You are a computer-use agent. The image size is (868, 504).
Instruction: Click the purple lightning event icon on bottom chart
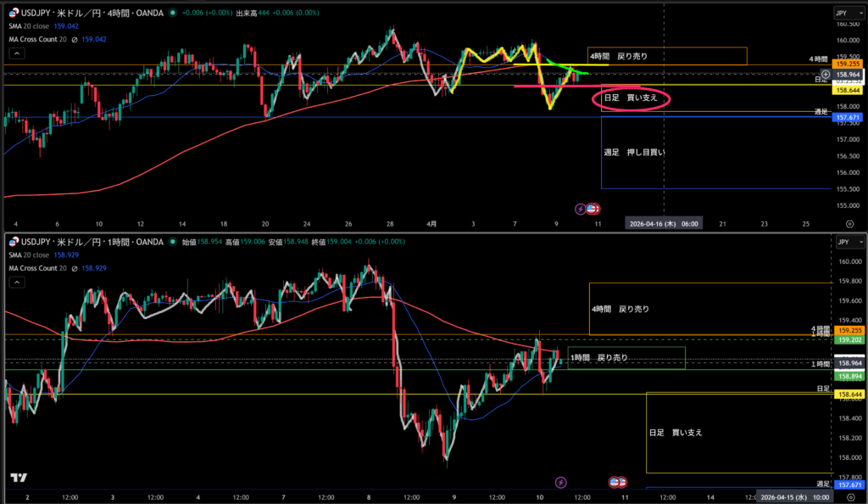560,482
